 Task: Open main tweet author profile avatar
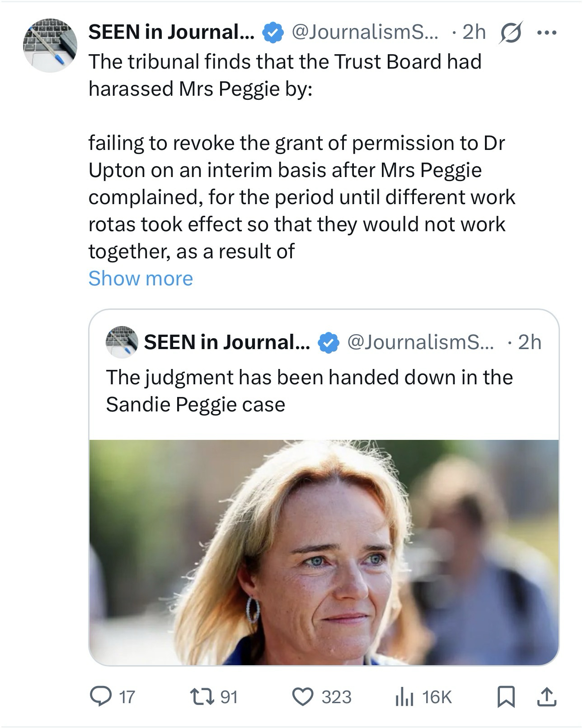(x=50, y=45)
